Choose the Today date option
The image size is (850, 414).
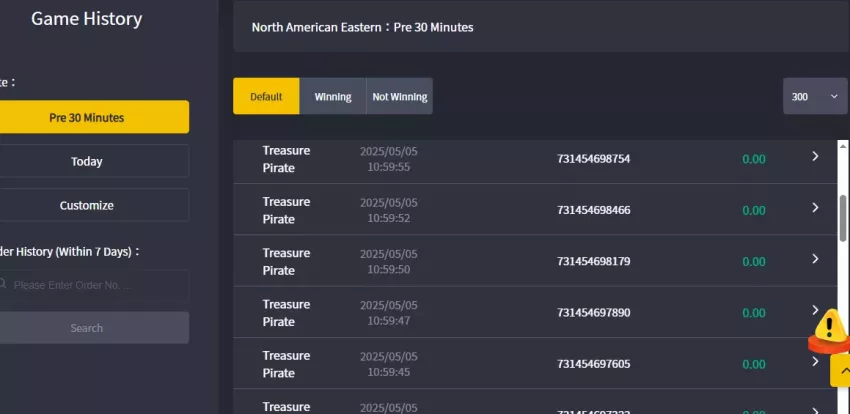pos(93,161)
